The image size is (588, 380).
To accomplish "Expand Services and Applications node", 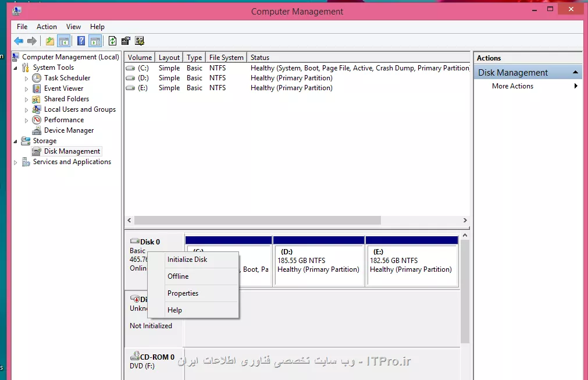I will coord(15,163).
